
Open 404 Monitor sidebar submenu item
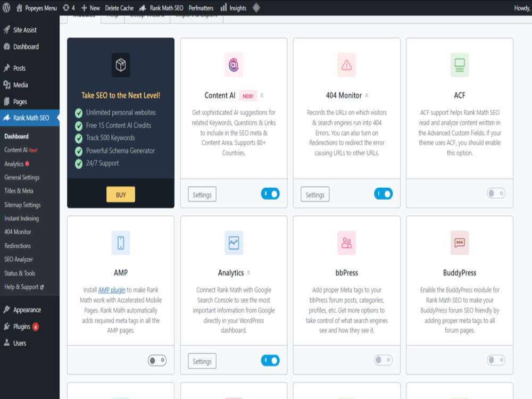18,232
